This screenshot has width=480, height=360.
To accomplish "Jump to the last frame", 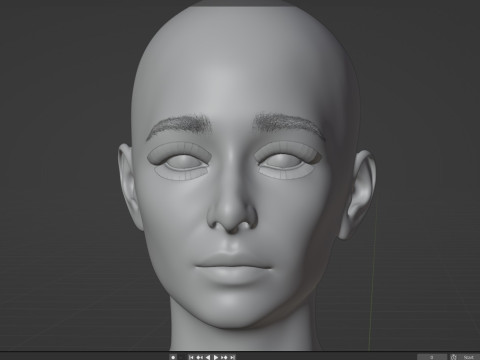I will [x=232, y=357].
